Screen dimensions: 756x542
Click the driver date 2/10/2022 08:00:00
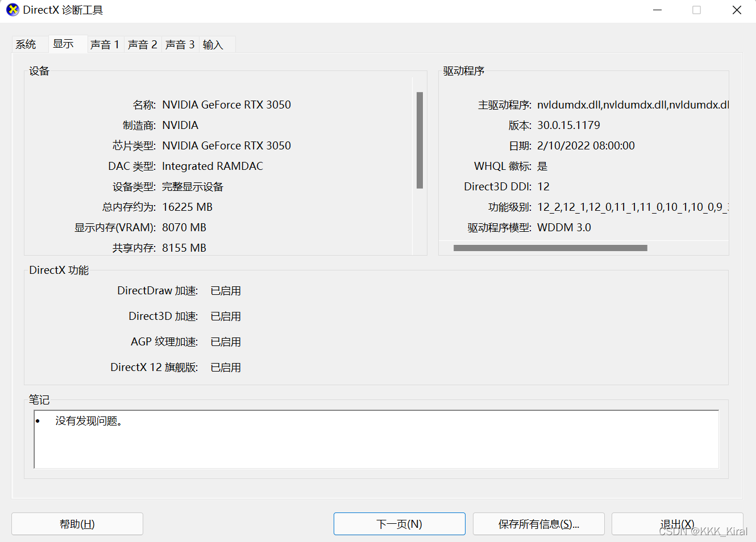[586, 145]
